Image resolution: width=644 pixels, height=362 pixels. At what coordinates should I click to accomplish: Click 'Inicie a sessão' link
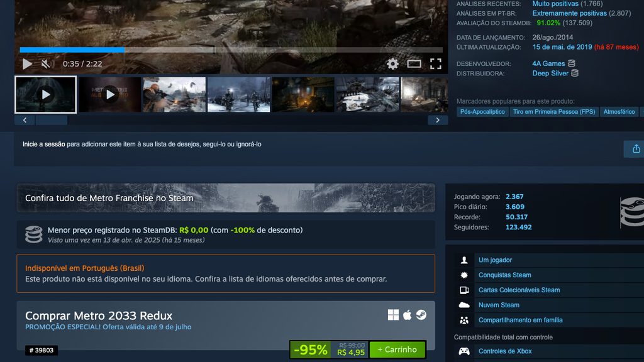click(x=43, y=144)
